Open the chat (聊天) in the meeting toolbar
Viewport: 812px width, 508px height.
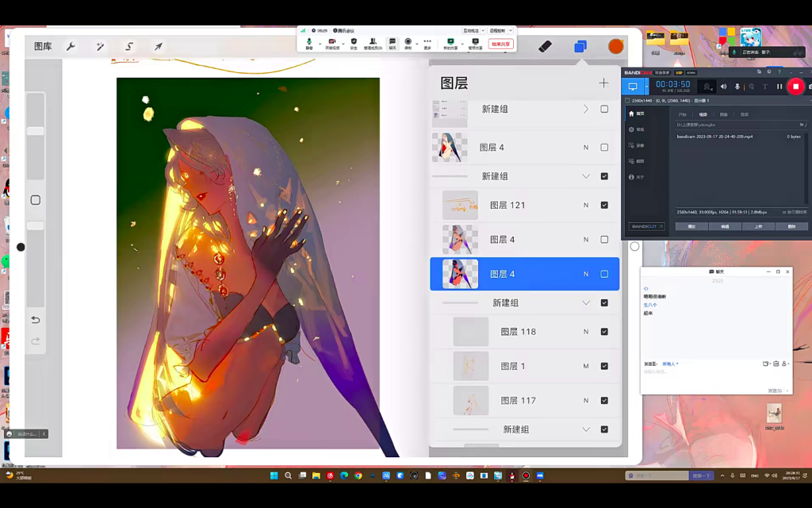coord(392,42)
